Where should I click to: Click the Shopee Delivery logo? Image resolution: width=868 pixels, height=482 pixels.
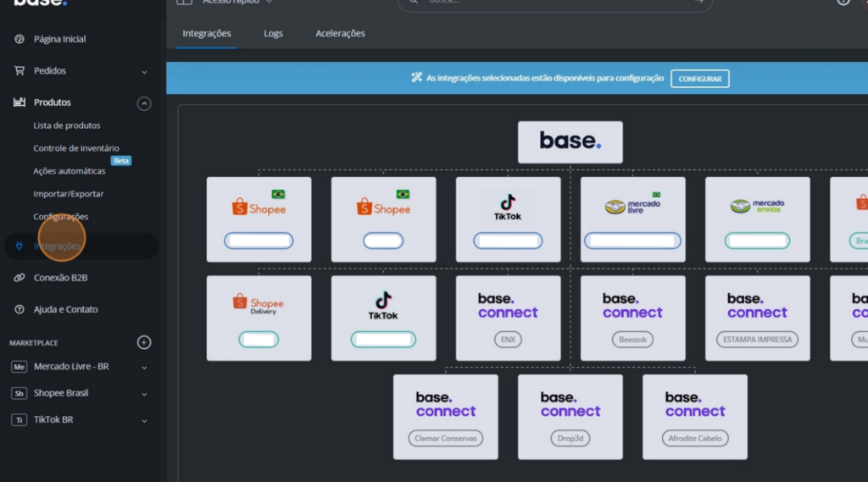tap(259, 304)
